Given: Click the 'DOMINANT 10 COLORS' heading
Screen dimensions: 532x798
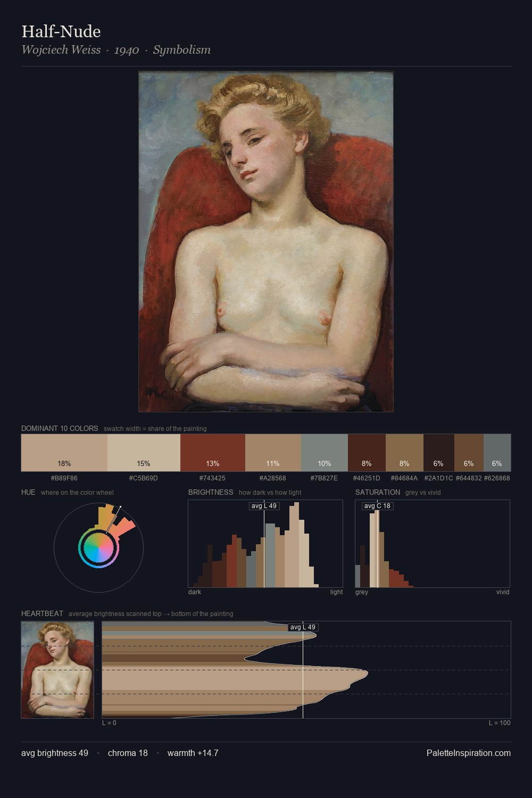Looking at the screenshot, I should point(60,428).
